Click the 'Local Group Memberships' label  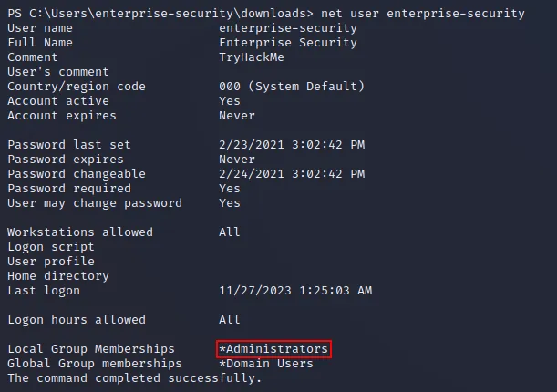pyautogui.click(x=91, y=349)
